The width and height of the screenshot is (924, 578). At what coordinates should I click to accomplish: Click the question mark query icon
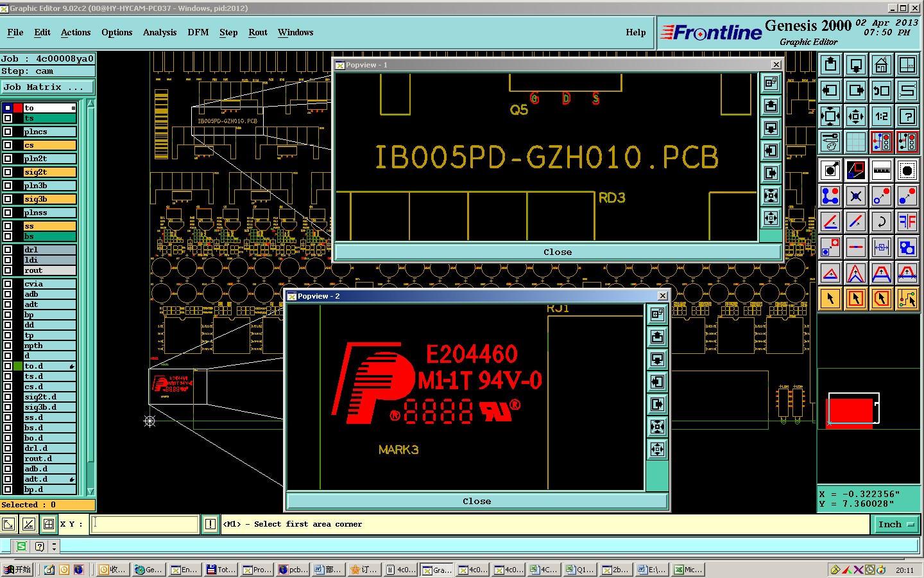pos(907,116)
